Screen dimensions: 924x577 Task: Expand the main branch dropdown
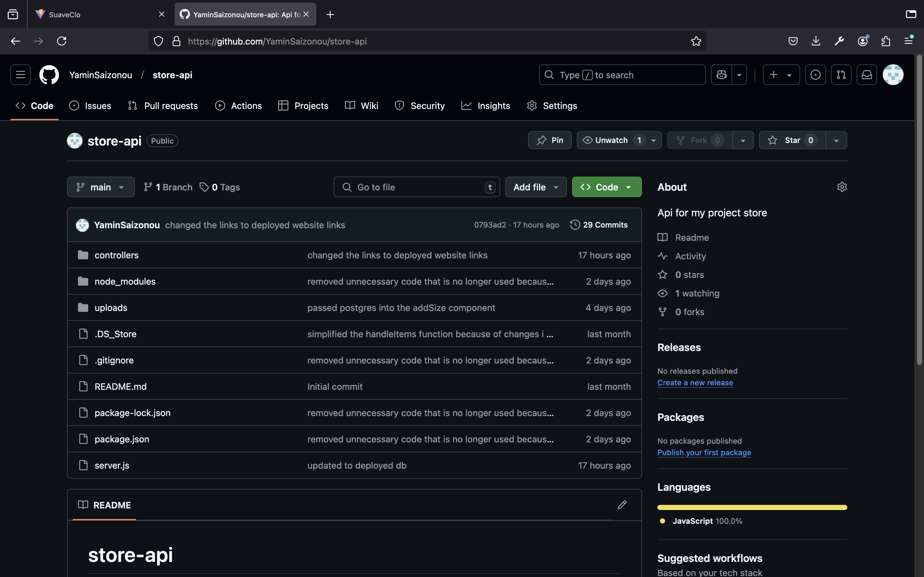[101, 188]
